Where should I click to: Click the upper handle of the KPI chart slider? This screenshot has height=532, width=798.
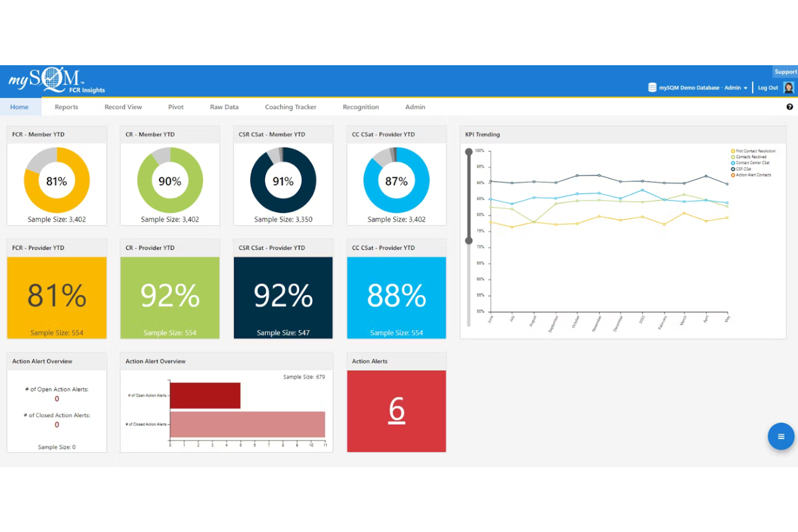click(x=469, y=152)
